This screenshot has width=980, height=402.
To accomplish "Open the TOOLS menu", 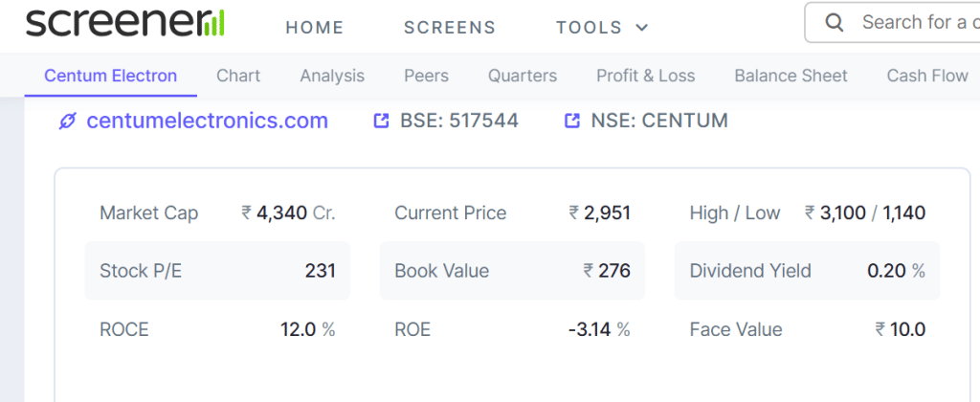I will click(x=603, y=28).
